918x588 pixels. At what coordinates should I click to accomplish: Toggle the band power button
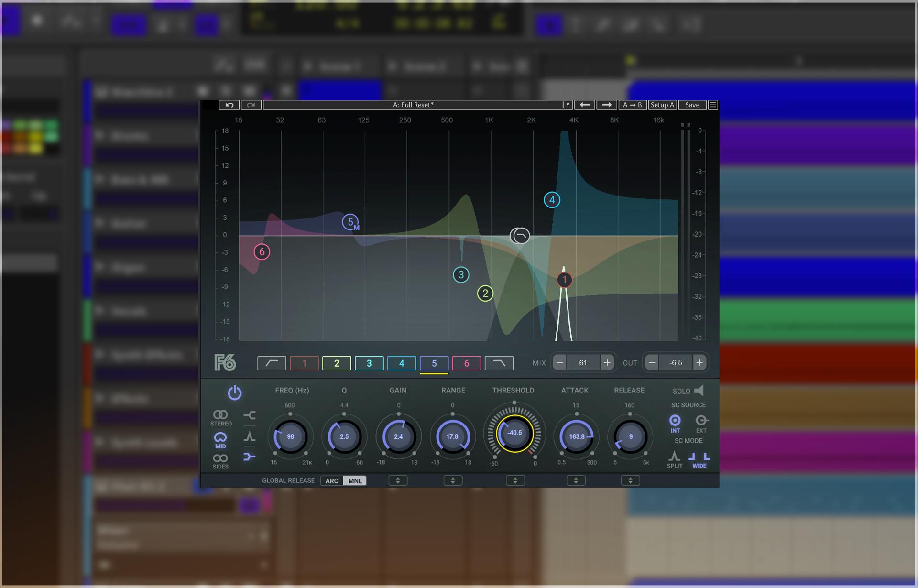(234, 392)
